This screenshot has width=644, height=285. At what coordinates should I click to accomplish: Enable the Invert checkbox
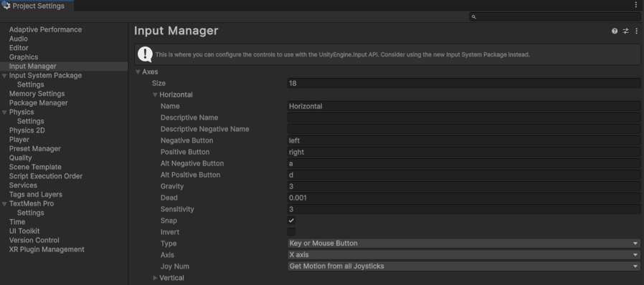pyautogui.click(x=291, y=232)
